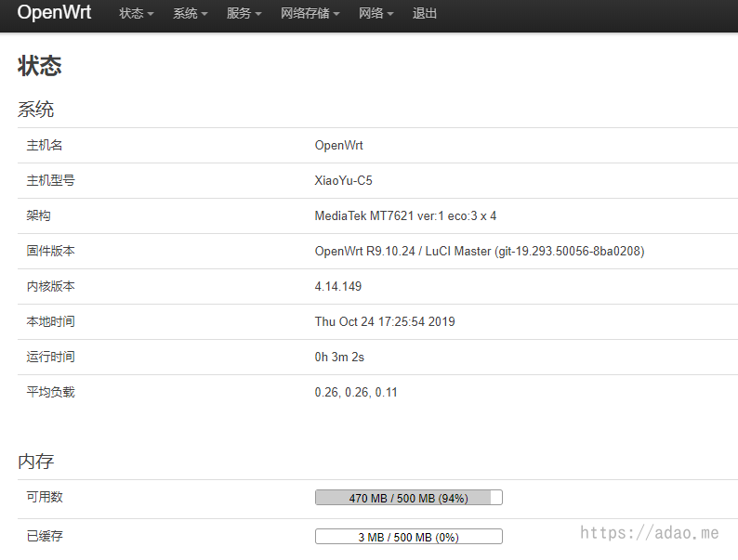The width and height of the screenshot is (738, 560).
Task: Expand the 网络 navigation menu
Action: (x=376, y=14)
